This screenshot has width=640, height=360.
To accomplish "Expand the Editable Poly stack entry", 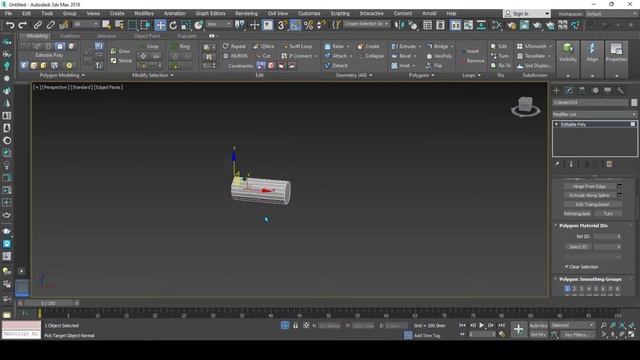I will [x=556, y=124].
